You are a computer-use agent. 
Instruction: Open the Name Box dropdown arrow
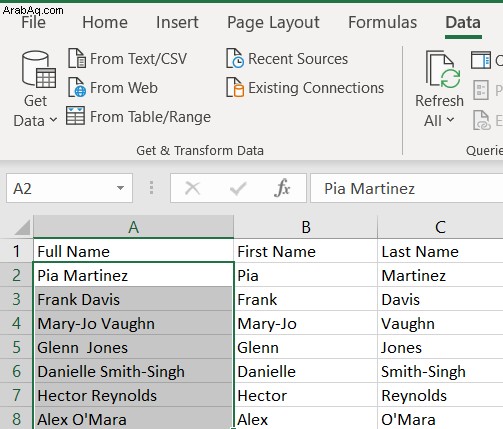pos(121,188)
